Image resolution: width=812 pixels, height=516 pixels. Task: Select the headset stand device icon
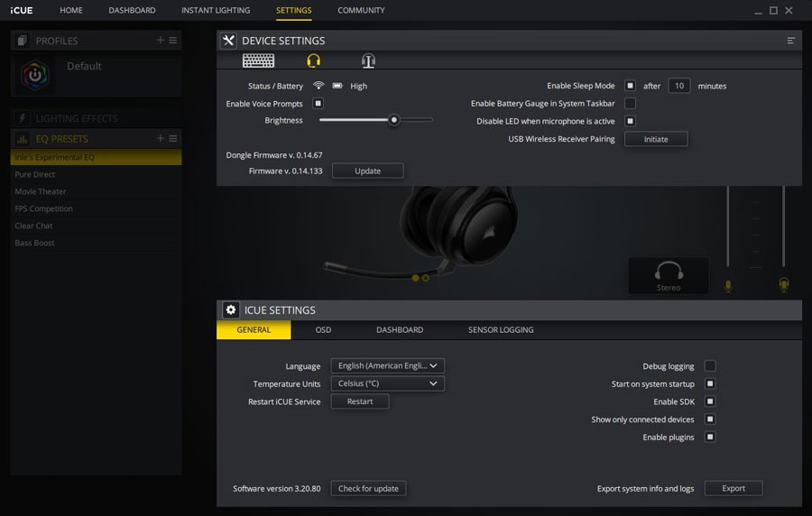(x=368, y=61)
